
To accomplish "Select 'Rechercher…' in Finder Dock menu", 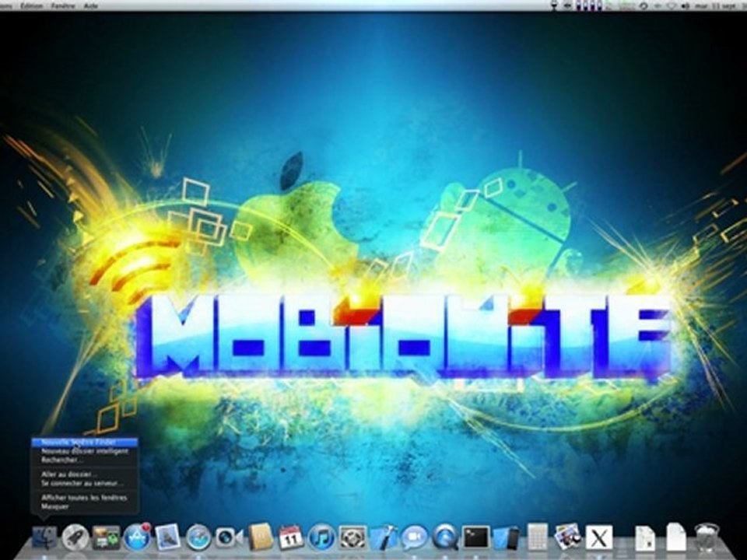I will pos(84,460).
